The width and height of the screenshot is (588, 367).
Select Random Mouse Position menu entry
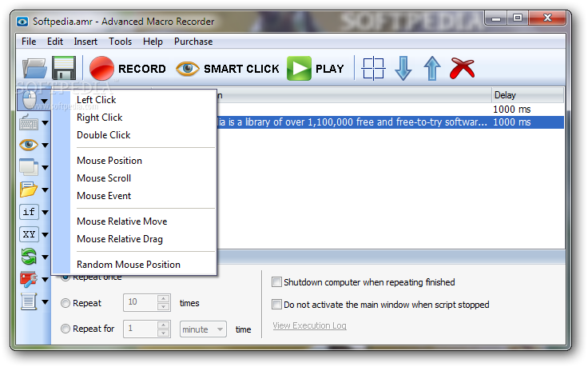click(x=129, y=265)
